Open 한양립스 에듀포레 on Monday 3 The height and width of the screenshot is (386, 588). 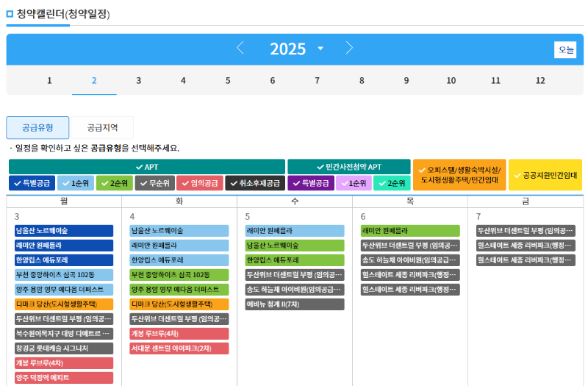click(x=64, y=260)
